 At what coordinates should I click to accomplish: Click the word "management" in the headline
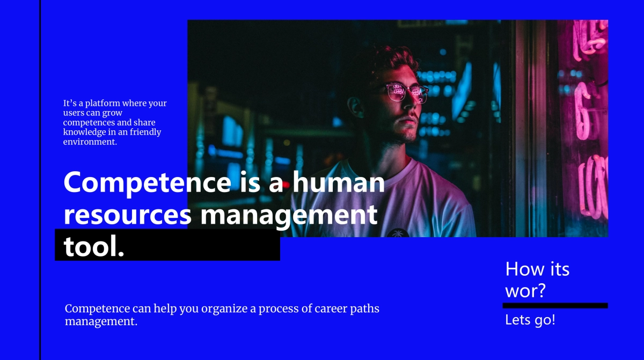(x=289, y=215)
